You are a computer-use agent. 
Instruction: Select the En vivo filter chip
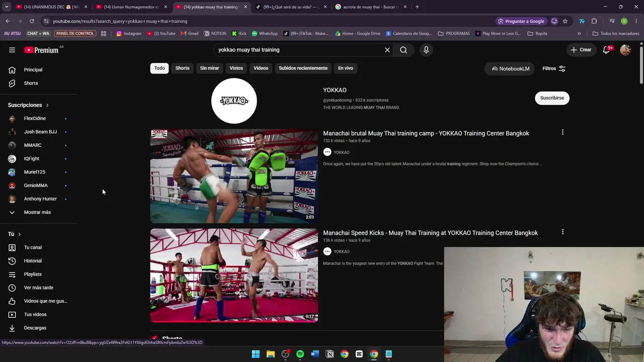346,68
